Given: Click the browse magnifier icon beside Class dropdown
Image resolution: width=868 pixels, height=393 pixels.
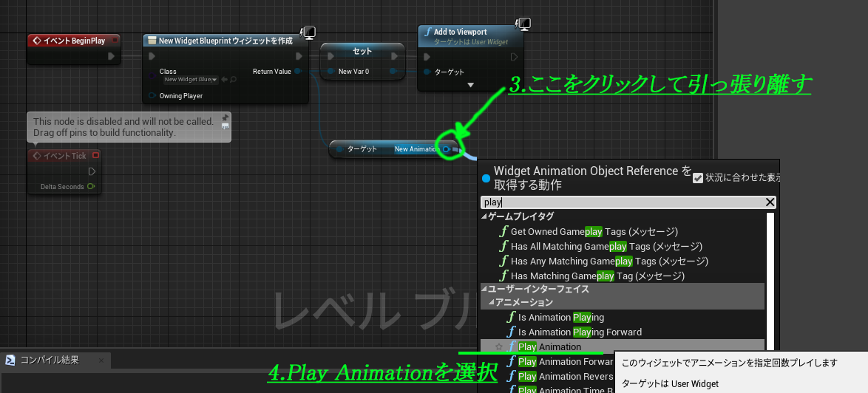Looking at the screenshot, I should tap(233, 80).
